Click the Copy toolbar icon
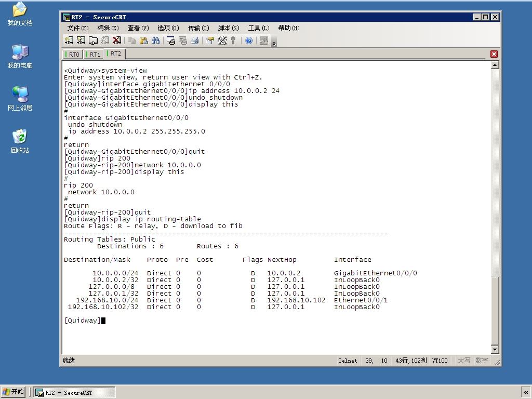The image size is (532, 399). pos(131,41)
